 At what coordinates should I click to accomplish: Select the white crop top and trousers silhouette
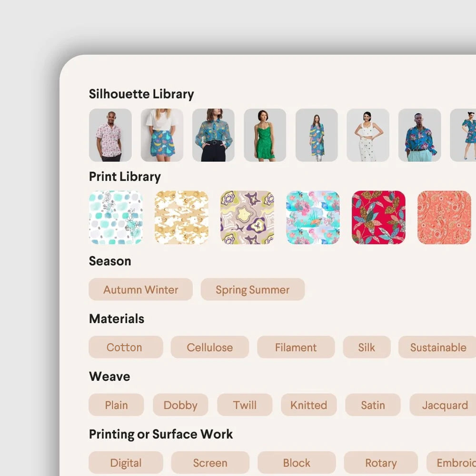368,135
